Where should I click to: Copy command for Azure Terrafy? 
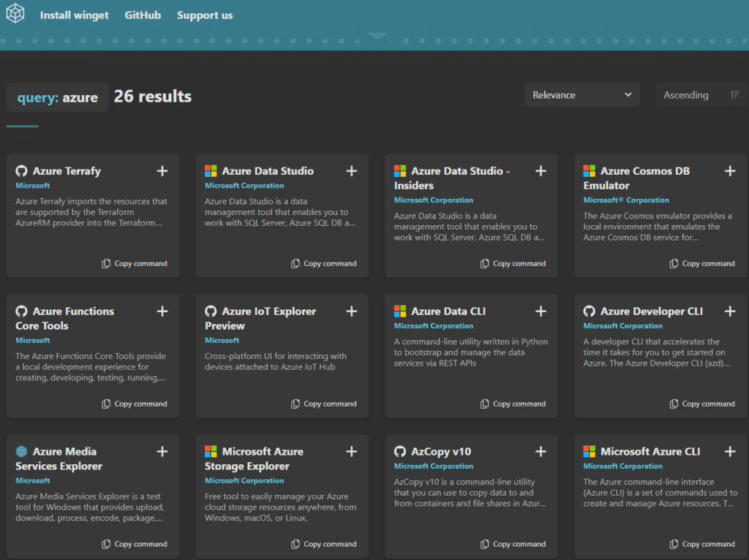(x=135, y=263)
